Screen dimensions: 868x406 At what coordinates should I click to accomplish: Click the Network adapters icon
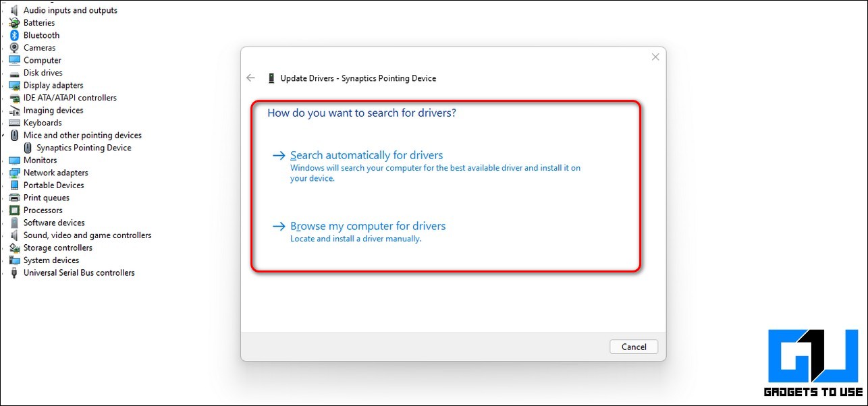(x=14, y=173)
